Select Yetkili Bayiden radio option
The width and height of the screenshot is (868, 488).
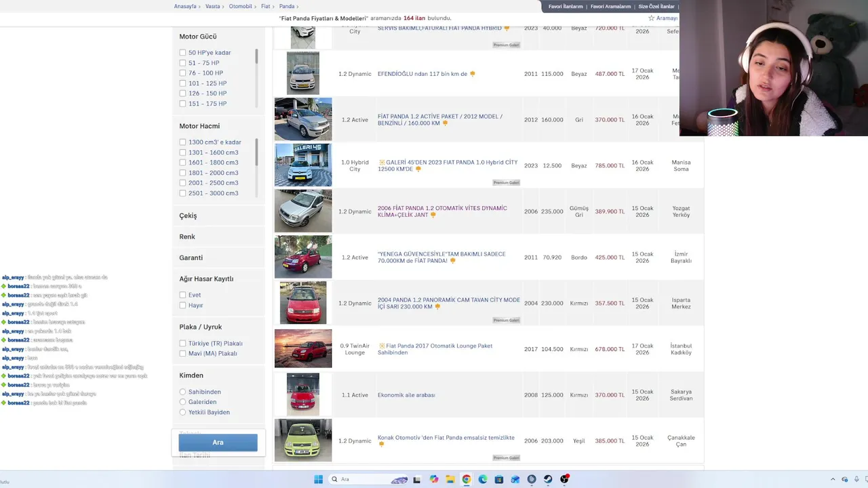click(x=182, y=412)
